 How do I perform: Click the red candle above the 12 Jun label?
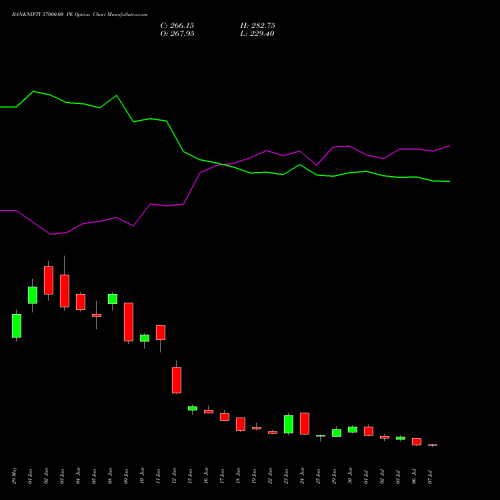(x=177, y=380)
